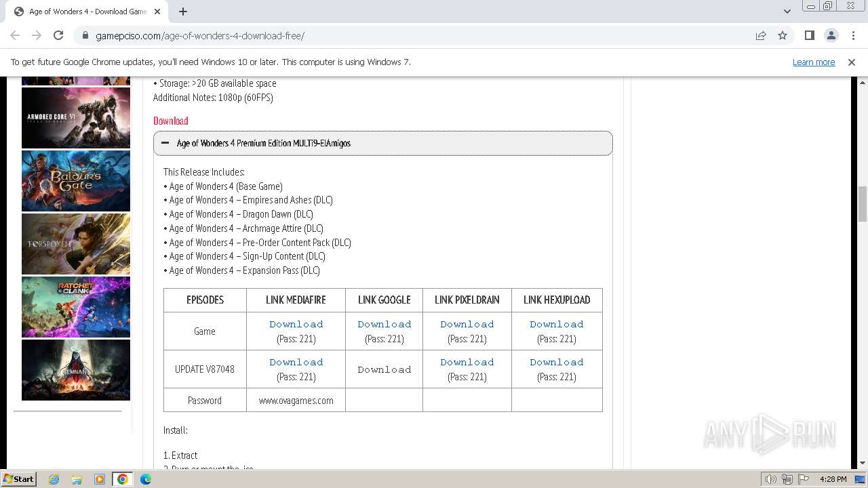Download Game from Hexupload link
This screenshot has height=488, width=868.
tap(557, 324)
